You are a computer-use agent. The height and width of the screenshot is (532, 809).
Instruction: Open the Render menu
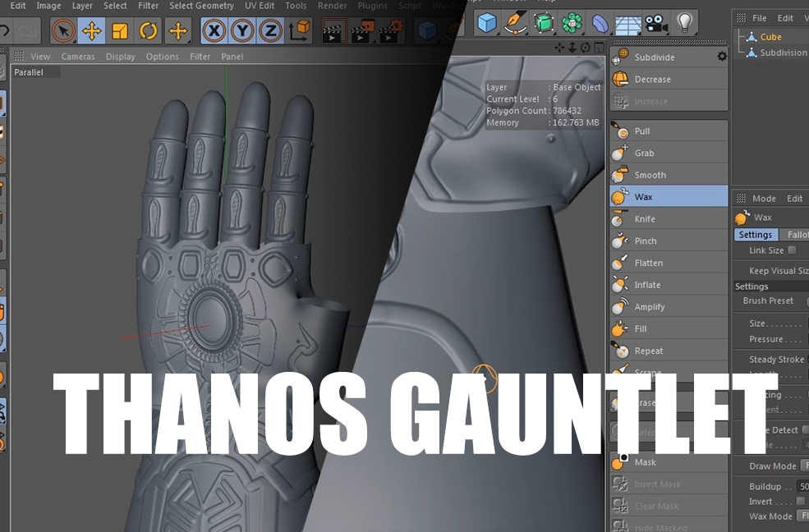(332, 5)
